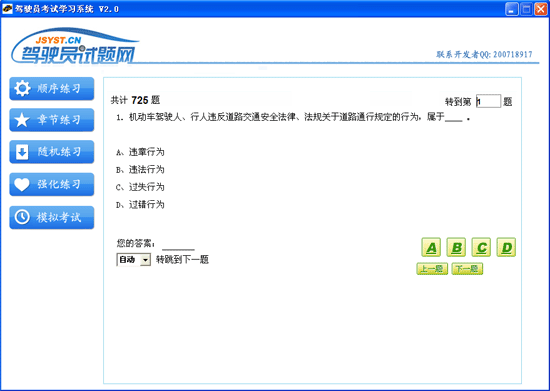Viewport: 550px width, 391px height.
Task: Select option text C、过失行为
Action: click(140, 187)
